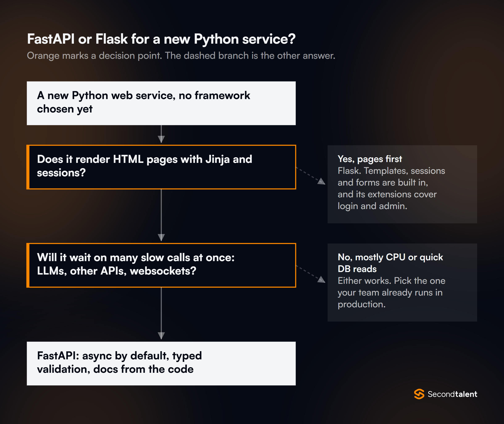The height and width of the screenshot is (424, 504).
Task: Click the Secondtalent logo icon
Action: [419, 394]
